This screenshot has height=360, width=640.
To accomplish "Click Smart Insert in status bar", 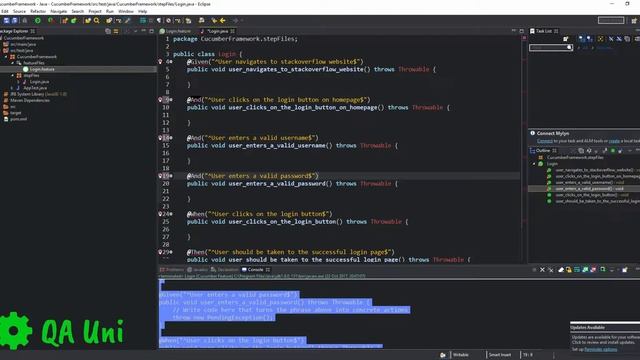I will pyautogui.click(x=500, y=355).
